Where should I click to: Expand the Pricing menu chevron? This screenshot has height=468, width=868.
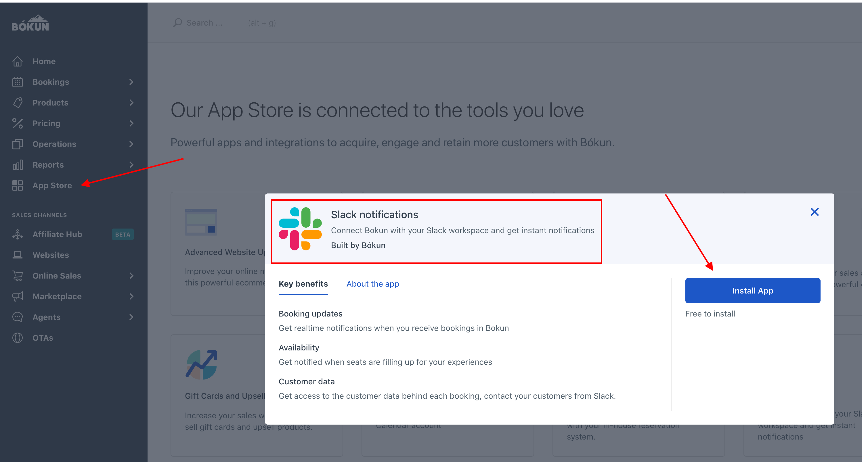[x=132, y=124]
